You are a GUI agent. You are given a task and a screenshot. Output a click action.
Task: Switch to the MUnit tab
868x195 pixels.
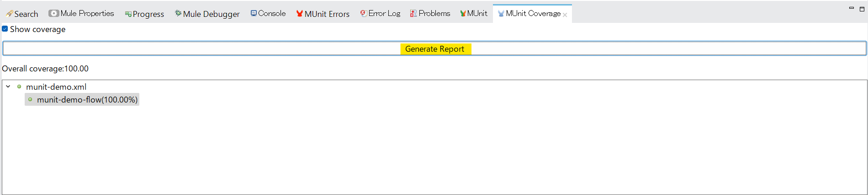[x=474, y=14]
